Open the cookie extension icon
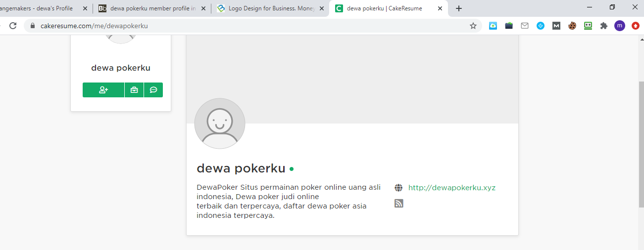 [572, 26]
